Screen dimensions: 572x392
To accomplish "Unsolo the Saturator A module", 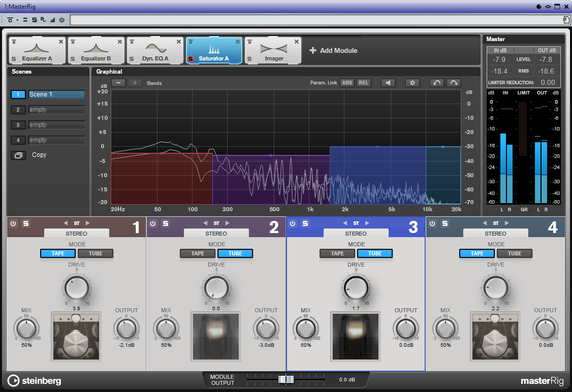I will [x=190, y=59].
